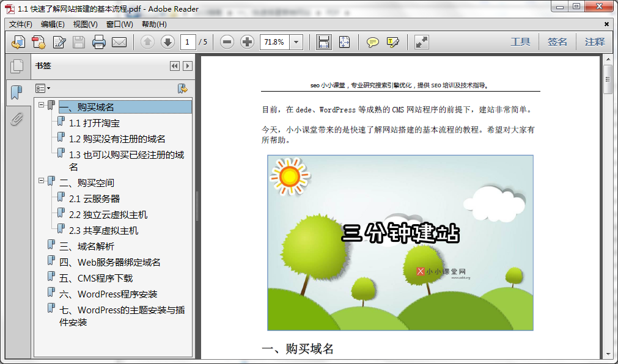Open the 文件(F) menu
This screenshot has width=618, height=364.
point(21,24)
